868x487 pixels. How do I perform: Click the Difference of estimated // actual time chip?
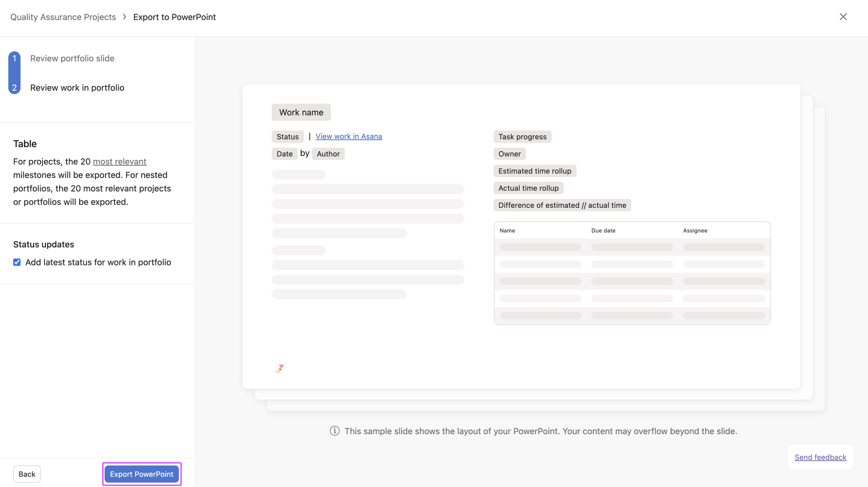point(562,205)
